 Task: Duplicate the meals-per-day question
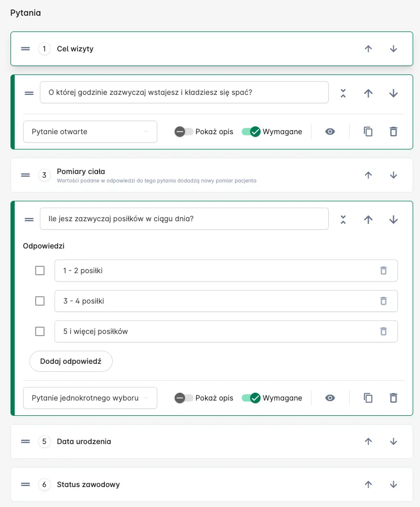368,398
